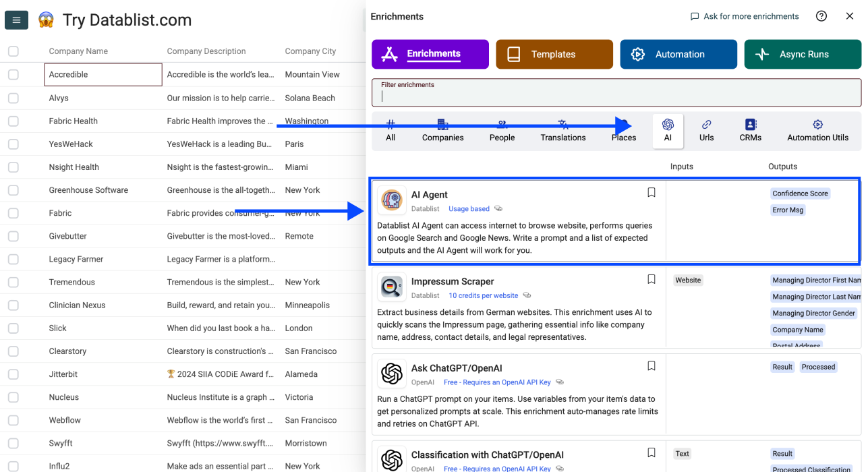
Task: Select the Companies category filter
Action: tap(442, 130)
